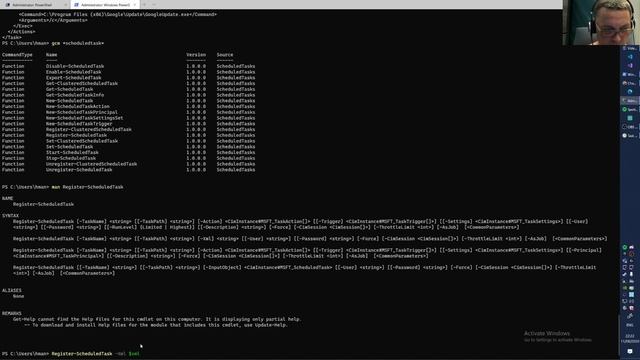Image resolution: width=640 pixels, height=360 pixels.
Task: Open the OBS taskbar item
Action: (629, 127)
